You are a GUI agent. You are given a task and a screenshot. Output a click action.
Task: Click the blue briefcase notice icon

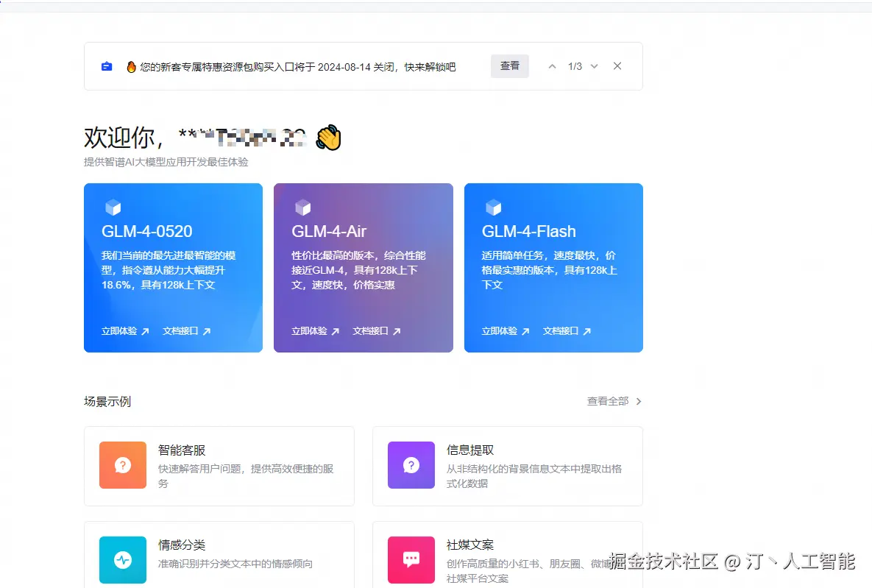click(x=107, y=67)
